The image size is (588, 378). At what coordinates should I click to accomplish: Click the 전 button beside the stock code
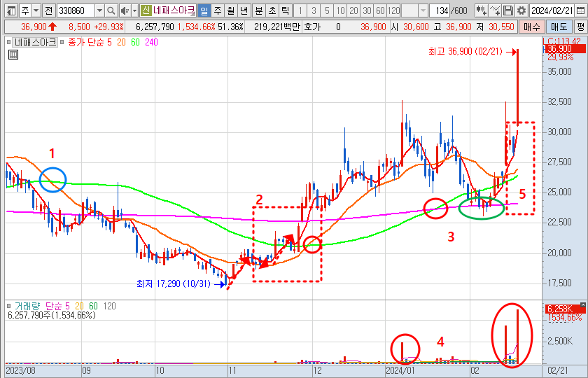pos(49,10)
